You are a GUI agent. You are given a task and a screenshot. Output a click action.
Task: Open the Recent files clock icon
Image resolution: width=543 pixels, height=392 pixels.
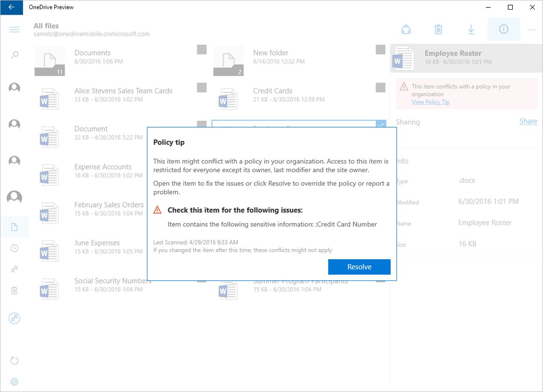click(14, 248)
